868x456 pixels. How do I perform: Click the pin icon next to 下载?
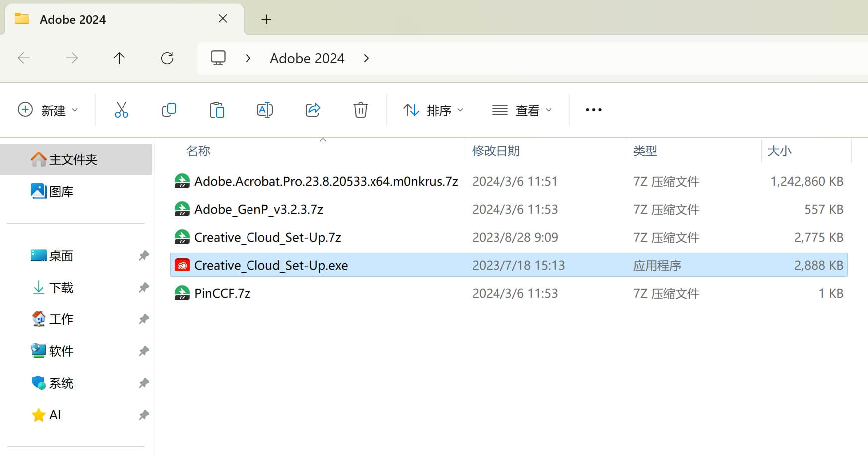point(144,288)
